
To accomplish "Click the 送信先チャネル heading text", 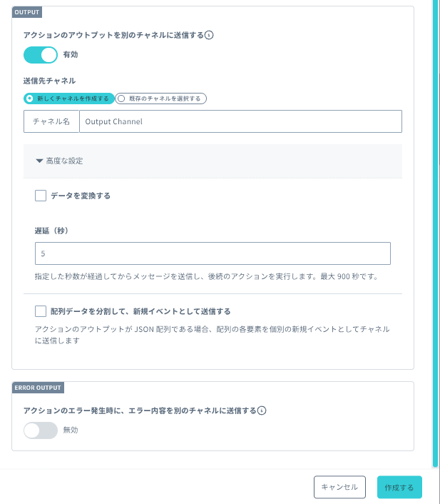I will pyautogui.click(x=49, y=81).
